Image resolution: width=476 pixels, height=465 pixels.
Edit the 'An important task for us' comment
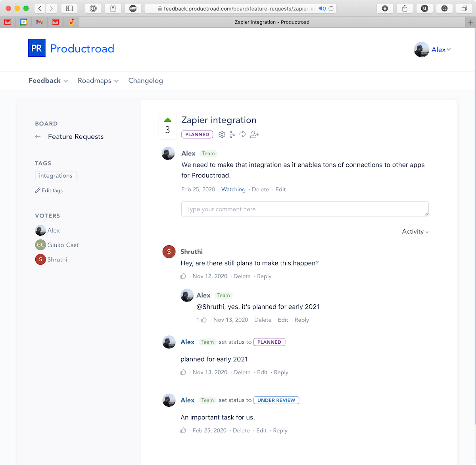pos(261,430)
